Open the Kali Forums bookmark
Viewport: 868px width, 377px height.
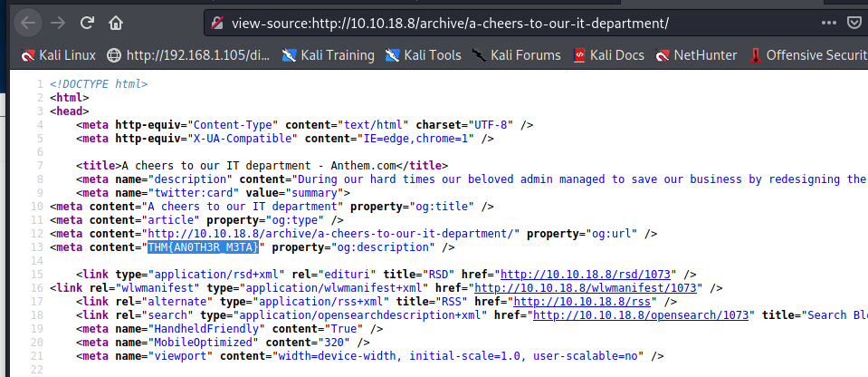[517, 55]
